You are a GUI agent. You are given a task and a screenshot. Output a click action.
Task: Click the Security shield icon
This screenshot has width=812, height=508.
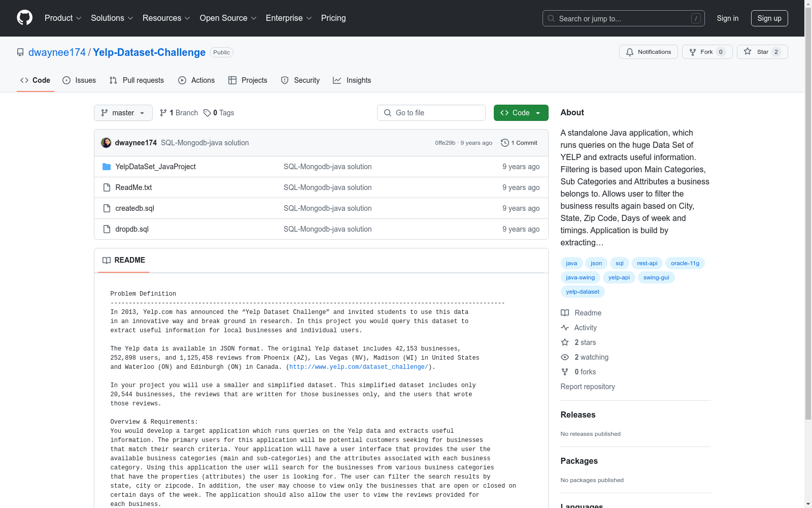click(285, 80)
